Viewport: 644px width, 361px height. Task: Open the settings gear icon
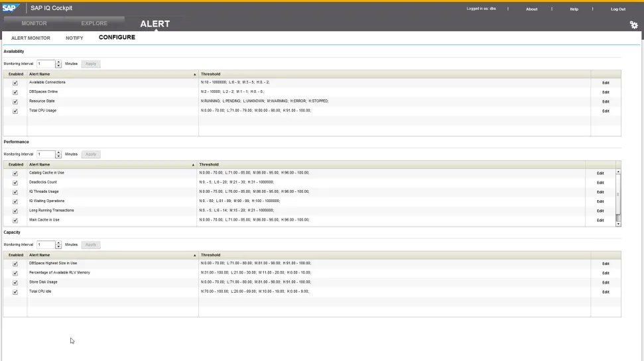[633, 25]
